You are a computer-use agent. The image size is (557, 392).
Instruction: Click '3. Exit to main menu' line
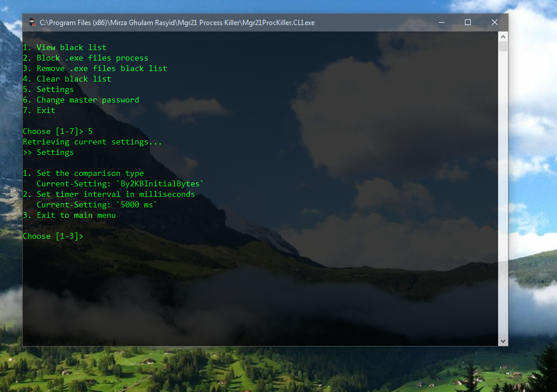(69, 215)
